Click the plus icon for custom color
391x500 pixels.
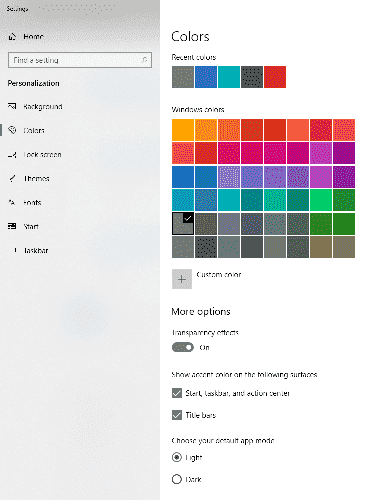(182, 279)
